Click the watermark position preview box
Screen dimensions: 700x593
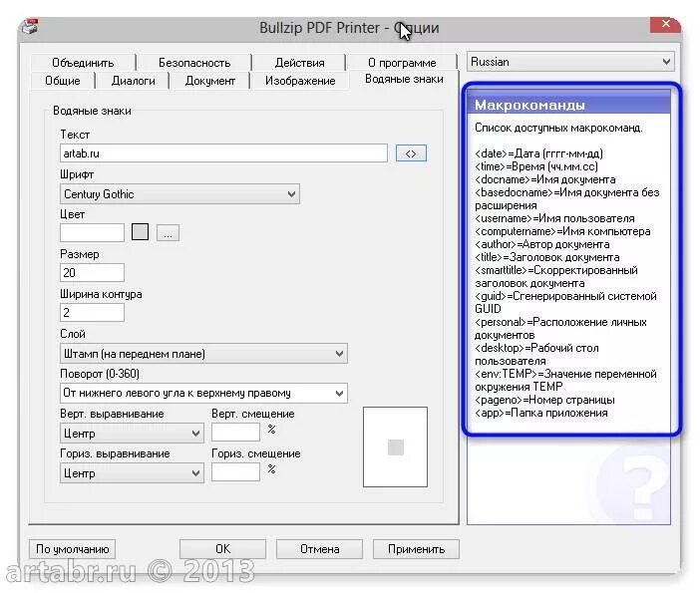(x=395, y=446)
